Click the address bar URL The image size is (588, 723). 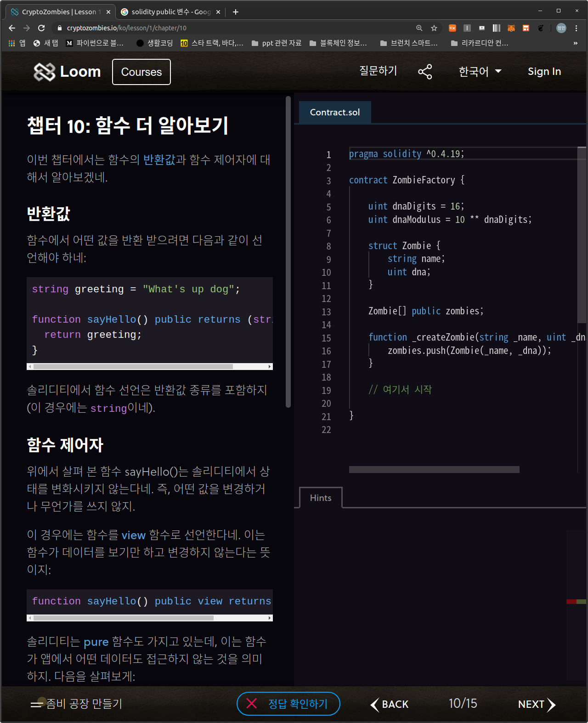126,28
